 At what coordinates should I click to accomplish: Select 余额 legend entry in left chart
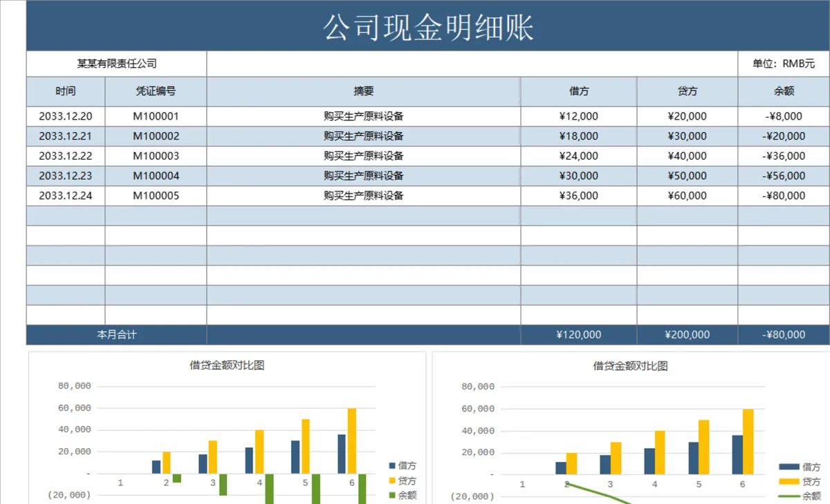[x=403, y=496]
